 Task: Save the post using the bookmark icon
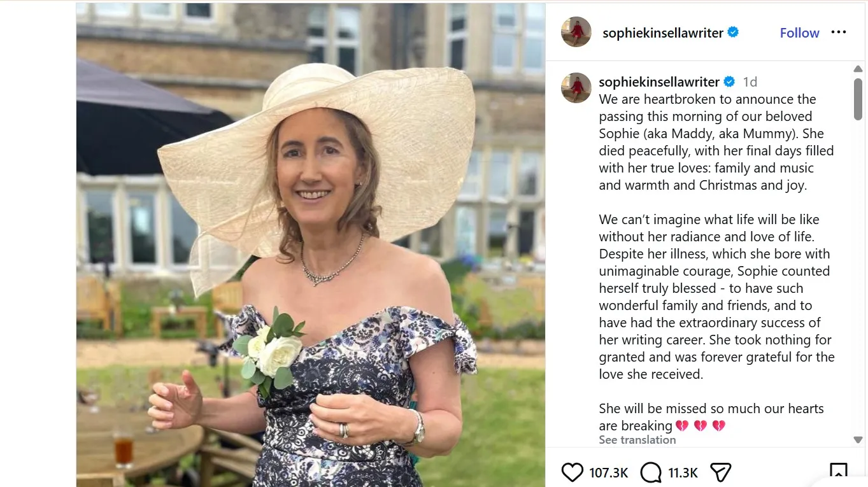point(839,472)
